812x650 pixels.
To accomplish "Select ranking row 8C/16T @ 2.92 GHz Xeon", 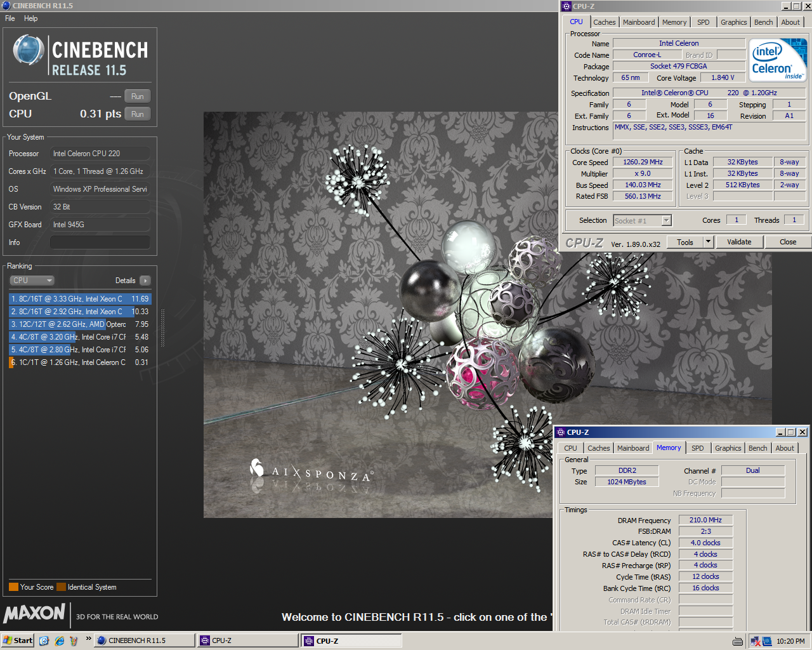I will point(80,312).
